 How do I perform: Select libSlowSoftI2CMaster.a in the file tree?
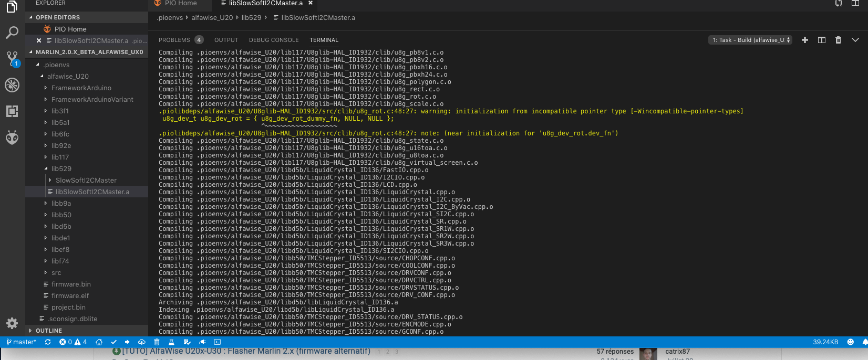(87, 192)
